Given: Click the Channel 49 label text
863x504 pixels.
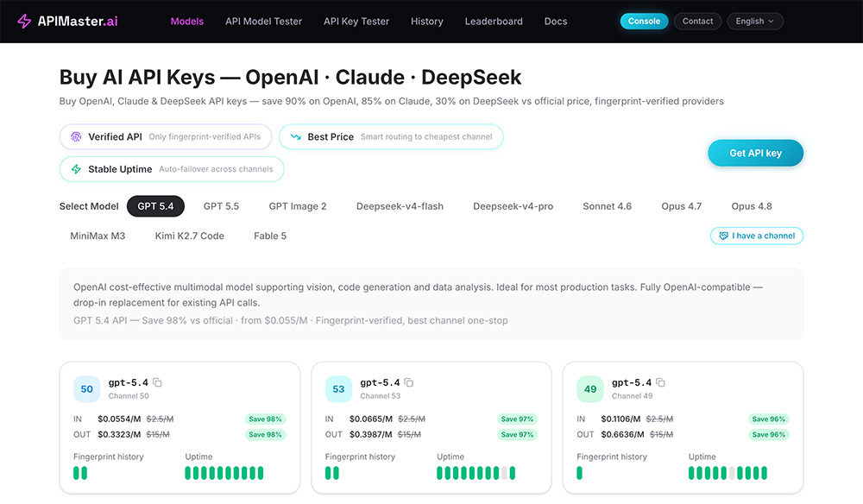Looking at the screenshot, I should (632, 396).
